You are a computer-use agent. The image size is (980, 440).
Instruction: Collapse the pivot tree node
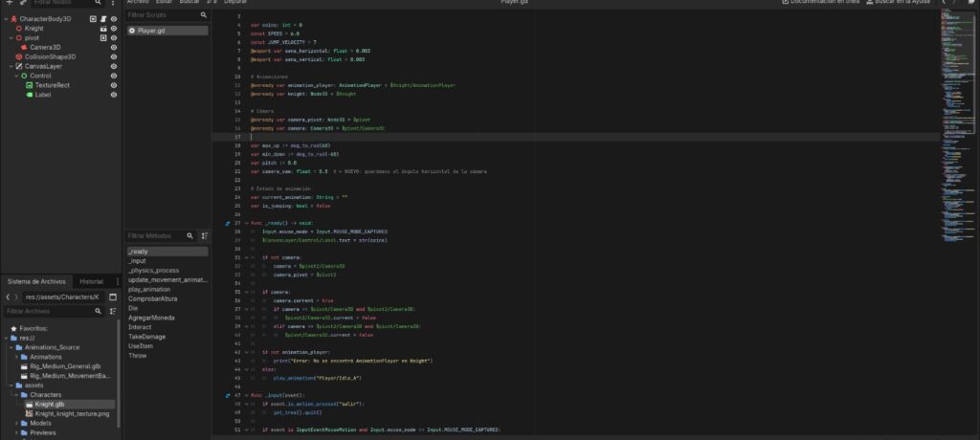tap(11, 37)
